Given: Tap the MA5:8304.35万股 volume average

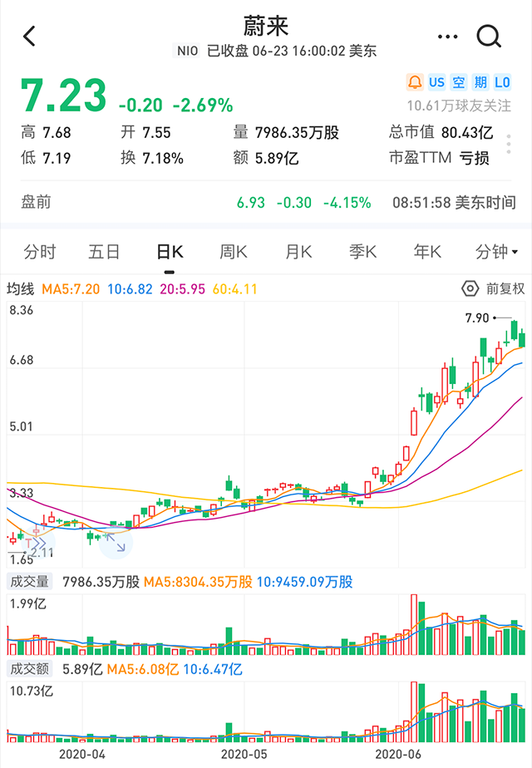Looking at the screenshot, I should tap(198, 581).
